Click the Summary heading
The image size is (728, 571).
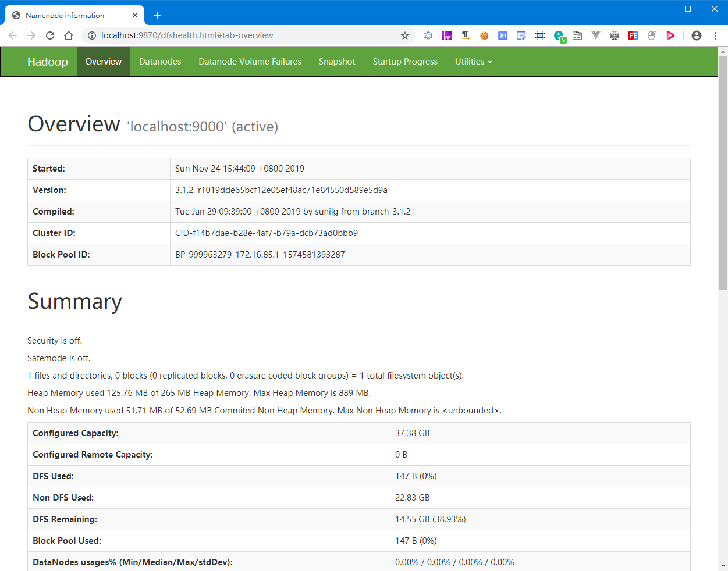[x=74, y=302]
